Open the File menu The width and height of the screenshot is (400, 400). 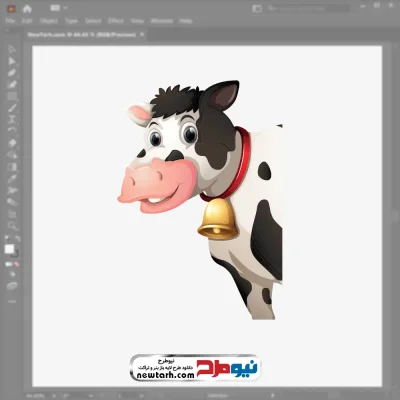pyautogui.click(x=10, y=21)
